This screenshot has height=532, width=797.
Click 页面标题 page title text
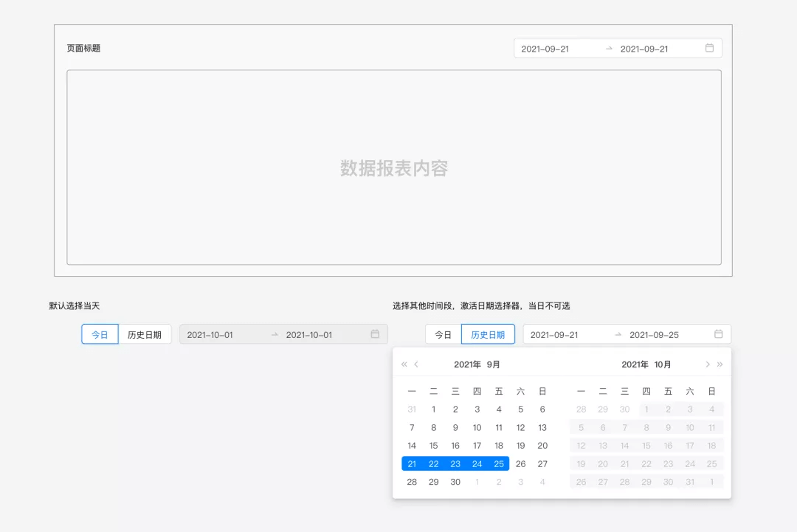(x=83, y=48)
